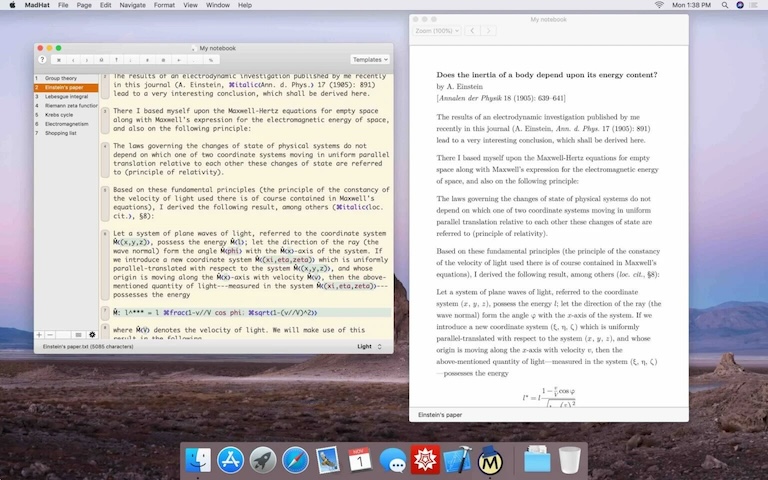Image resolution: width=768 pixels, height=480 pixels.
Task: Go back using the preview window's left arrow
Action: pos(472,30)
